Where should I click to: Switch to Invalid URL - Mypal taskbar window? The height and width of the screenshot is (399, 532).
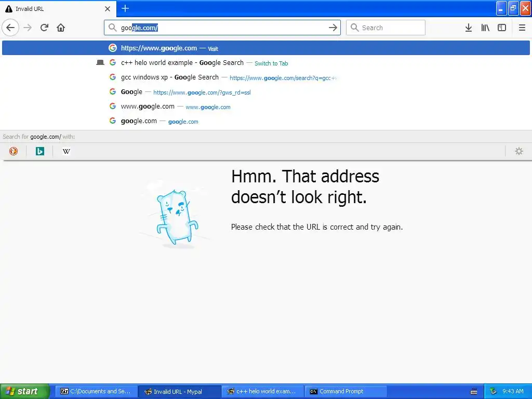coord(180,391)
